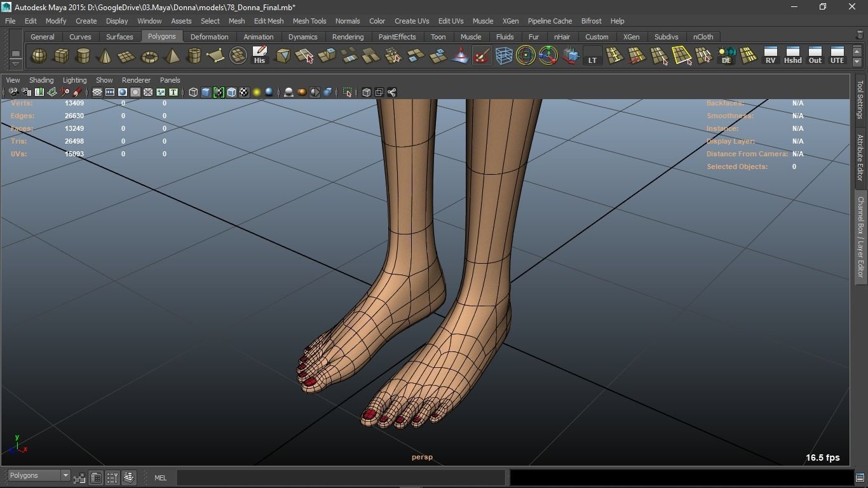Viewport: 868px width, 488px height.
Task: Click the select camera icon in panel toolbar
Action: pyautogui.click(x=13, y=92)
